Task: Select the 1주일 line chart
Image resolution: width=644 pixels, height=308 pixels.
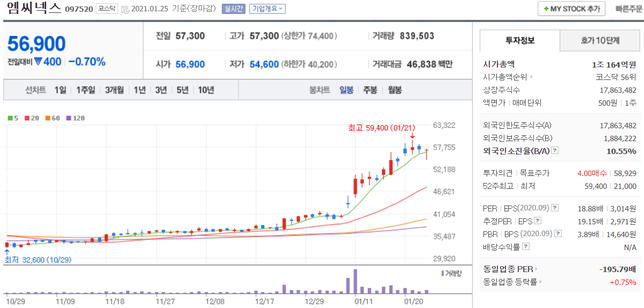Action: (85, 90)
